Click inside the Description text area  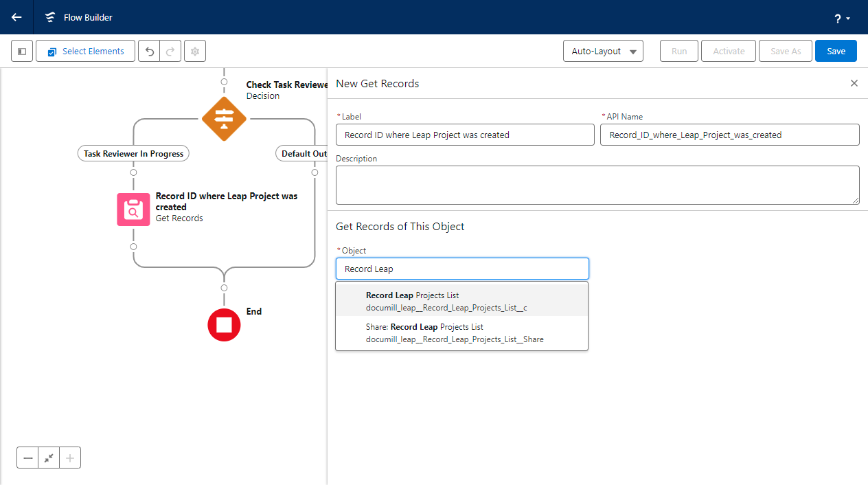597,184
